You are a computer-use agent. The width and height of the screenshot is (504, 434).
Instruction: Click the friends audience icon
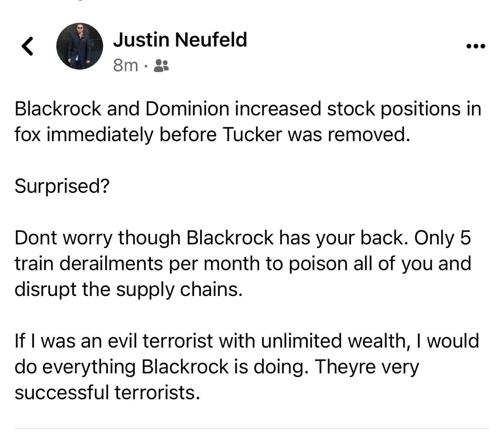[x=161, y=66]
